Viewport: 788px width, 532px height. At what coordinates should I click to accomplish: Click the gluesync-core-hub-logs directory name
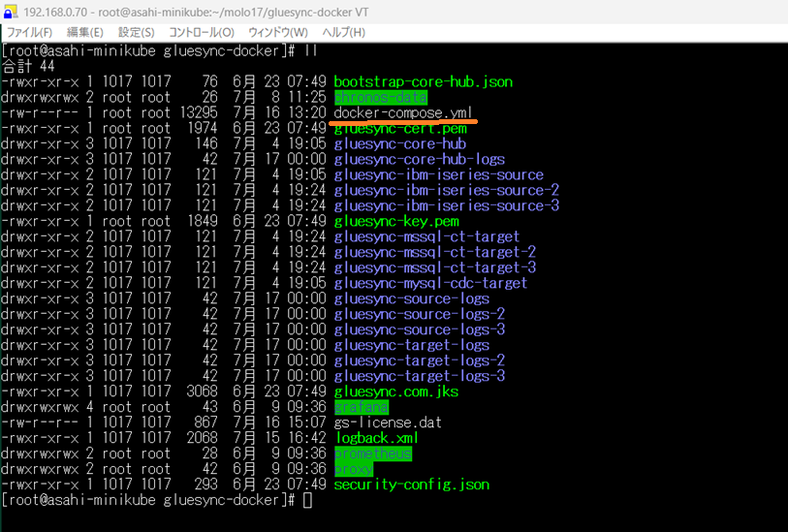click(419, 159)
